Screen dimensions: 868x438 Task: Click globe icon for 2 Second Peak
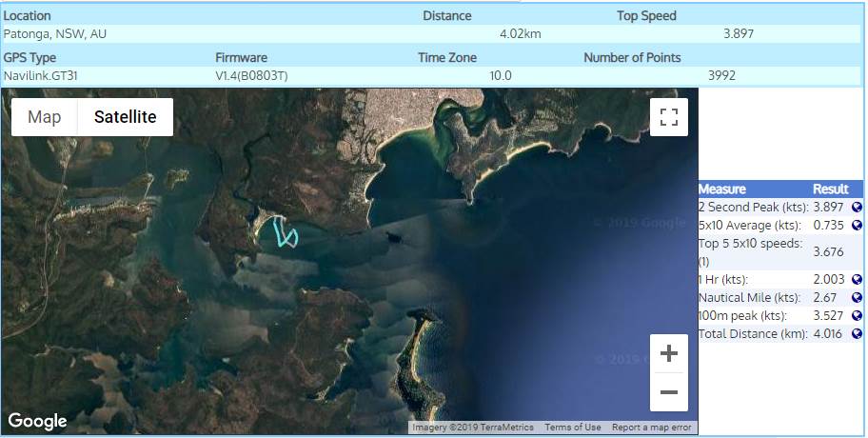pyautogui.click(x=857, y=207)
